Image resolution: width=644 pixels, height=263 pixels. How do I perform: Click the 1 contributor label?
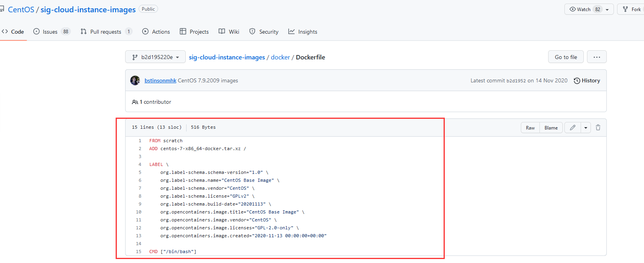pos(152,102)
